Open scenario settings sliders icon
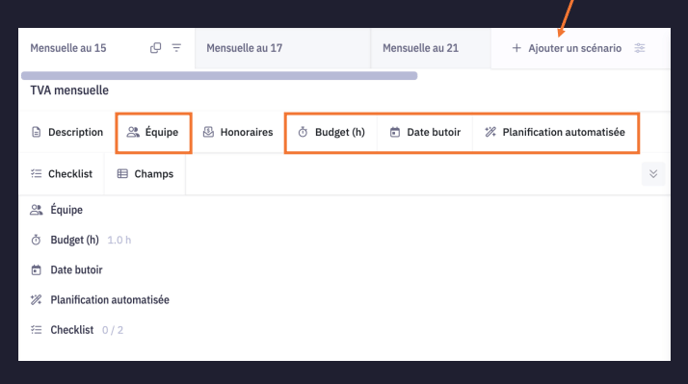 [x=640, y=48]
